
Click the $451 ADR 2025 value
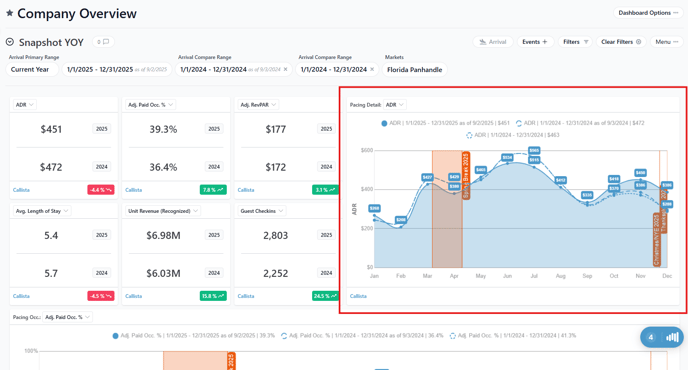(x=51, y=129)
